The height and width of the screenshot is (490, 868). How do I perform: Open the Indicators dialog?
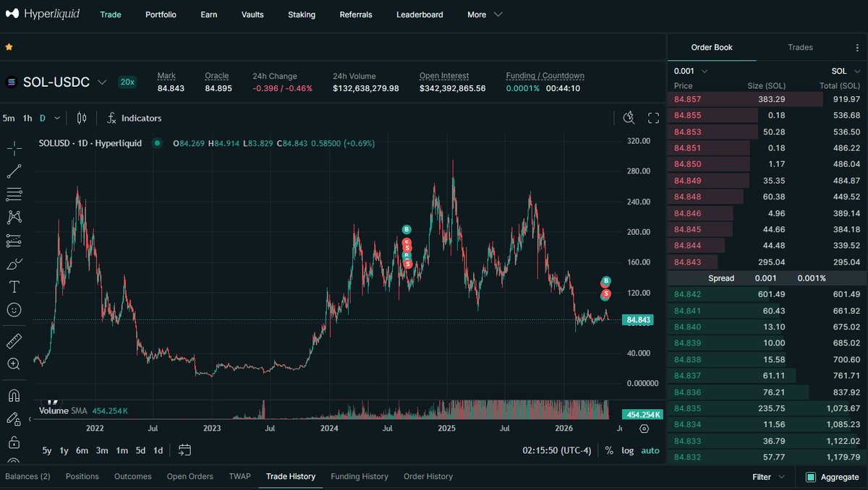pyautogui.click(x=134, y=118)
